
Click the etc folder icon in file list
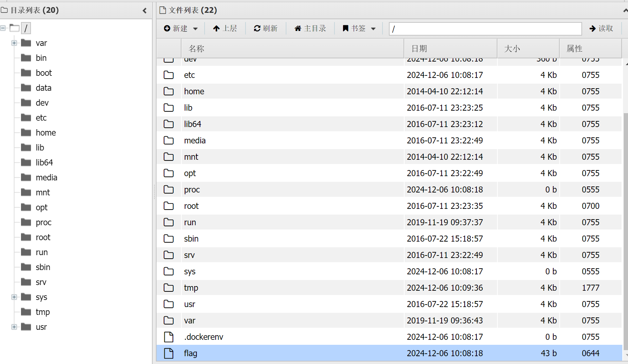coord(169,75)
